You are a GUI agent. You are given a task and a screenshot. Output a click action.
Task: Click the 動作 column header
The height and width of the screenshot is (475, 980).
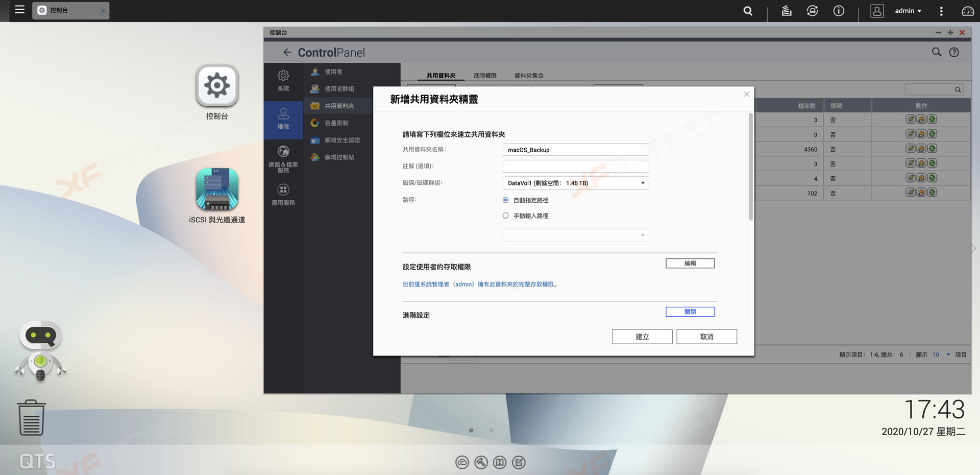coord(921,106)
